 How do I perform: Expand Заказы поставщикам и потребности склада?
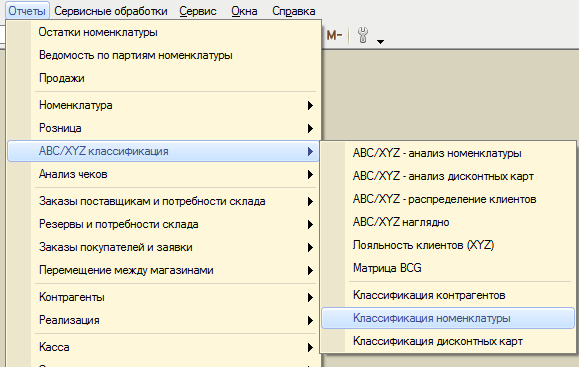163,201
